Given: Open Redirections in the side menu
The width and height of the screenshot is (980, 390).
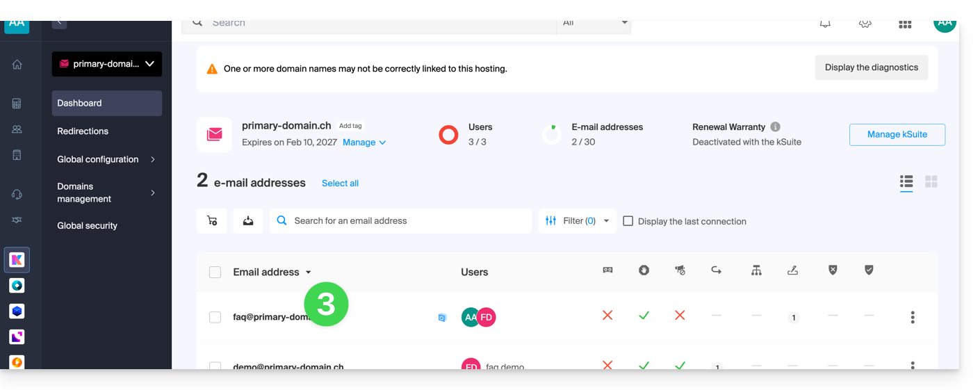Looking at the screenshot, I should (83, 131).
